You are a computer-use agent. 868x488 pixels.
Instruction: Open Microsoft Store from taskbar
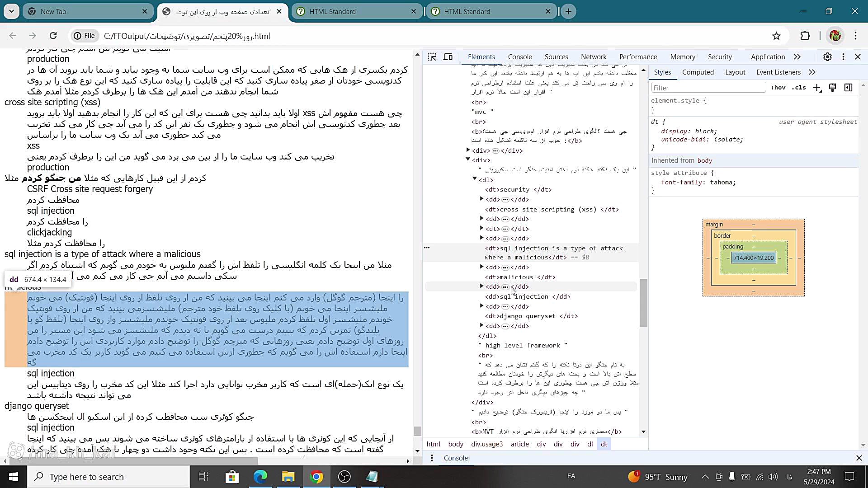(232, 477)
